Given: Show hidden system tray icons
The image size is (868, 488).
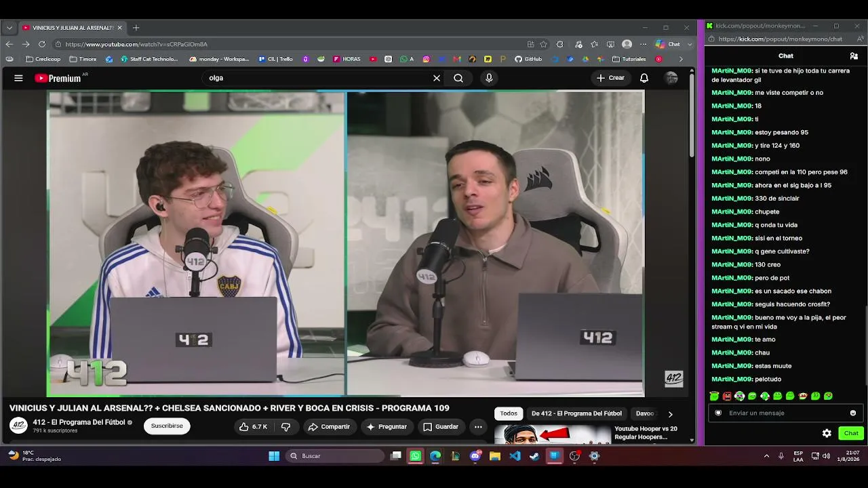Looking at the screenshot, I should click(x=767, y=456).
